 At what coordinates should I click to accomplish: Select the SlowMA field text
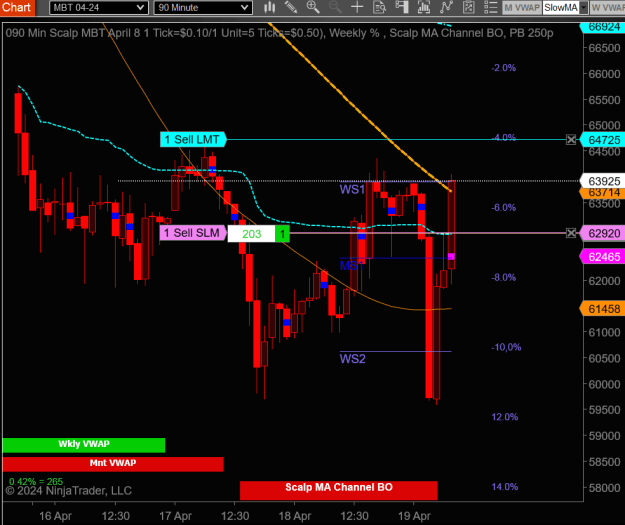pos(560,8)
